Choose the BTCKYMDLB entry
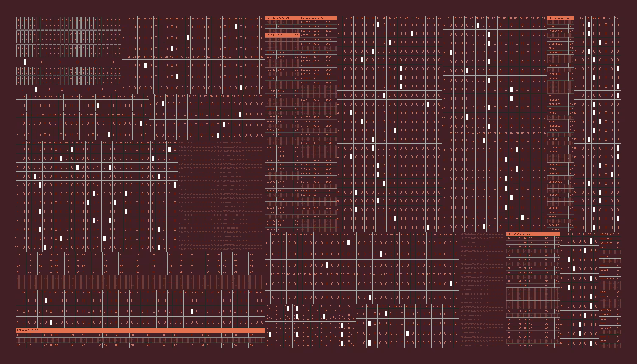The height and width of the screenshot is (364, 637). click(x=555, y=44)
